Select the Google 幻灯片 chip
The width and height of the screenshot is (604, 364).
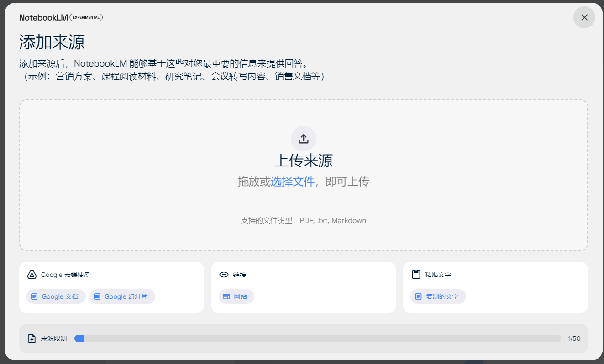122,296
